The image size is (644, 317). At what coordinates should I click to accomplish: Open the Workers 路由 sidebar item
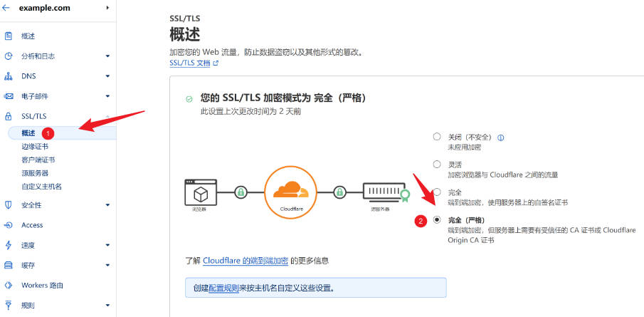tap(42, 286)
